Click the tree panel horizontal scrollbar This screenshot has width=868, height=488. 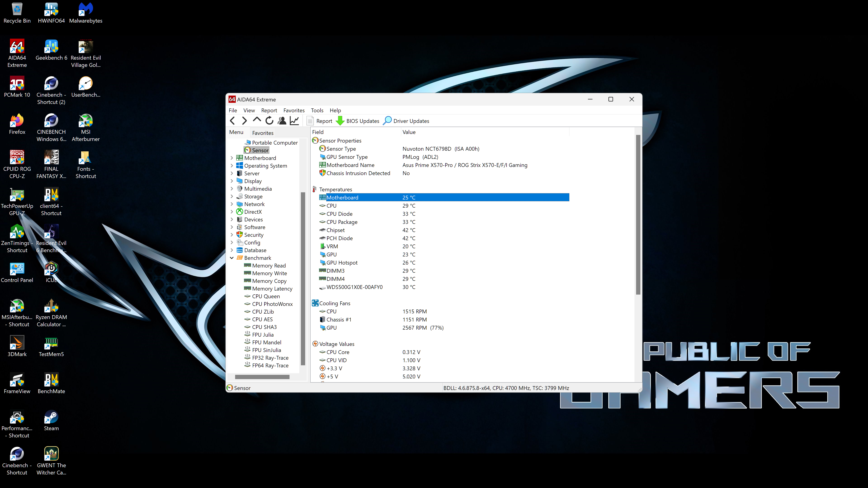pyautogui.click(x=262, y=377)
